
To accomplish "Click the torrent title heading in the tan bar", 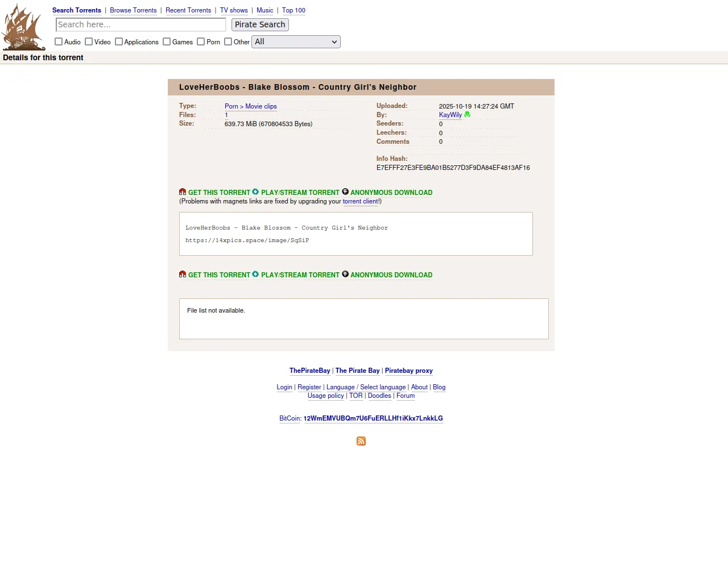I will pos(298,87).
